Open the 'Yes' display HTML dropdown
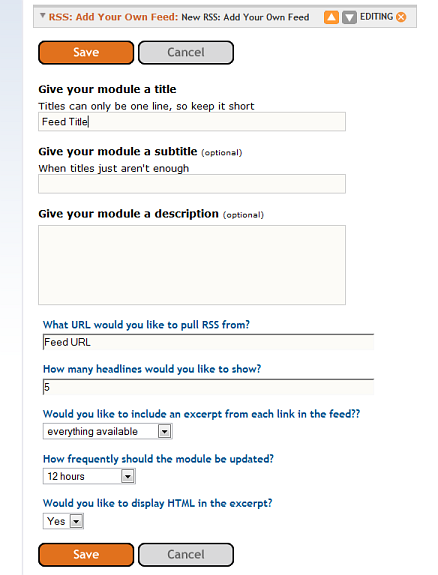438x575 pixels. (63, 521)
